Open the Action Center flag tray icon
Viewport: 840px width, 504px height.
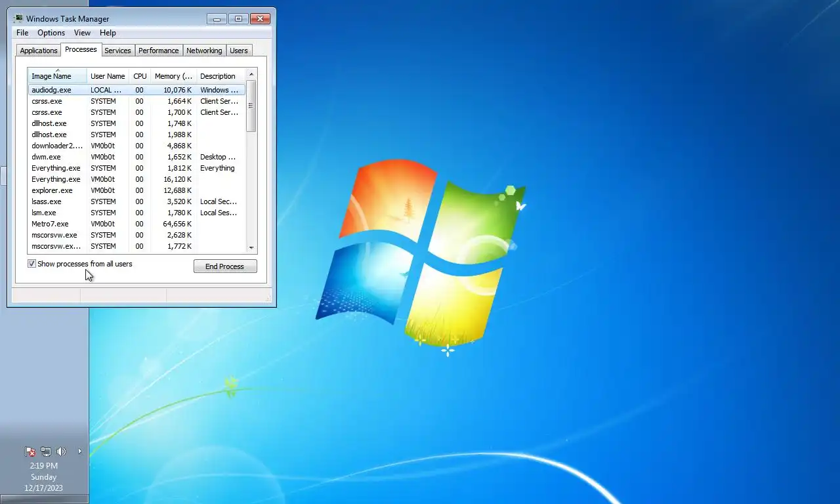[x=30, y=451]
